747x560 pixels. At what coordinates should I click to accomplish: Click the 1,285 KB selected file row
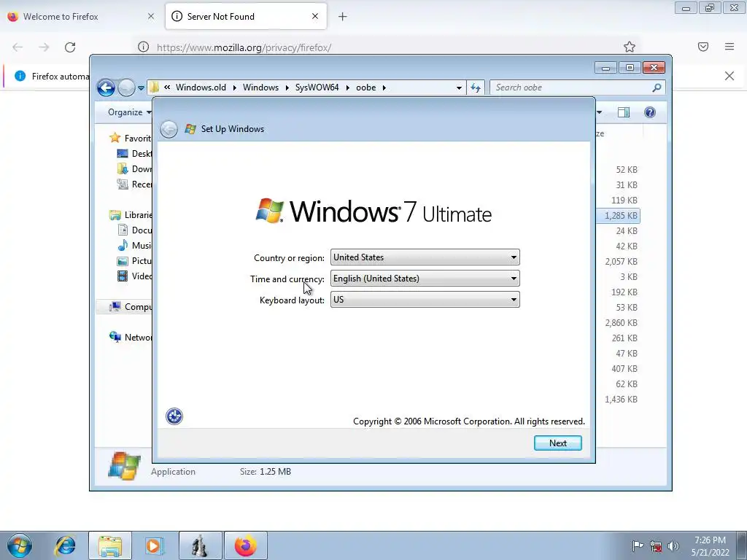pos(618,216)
